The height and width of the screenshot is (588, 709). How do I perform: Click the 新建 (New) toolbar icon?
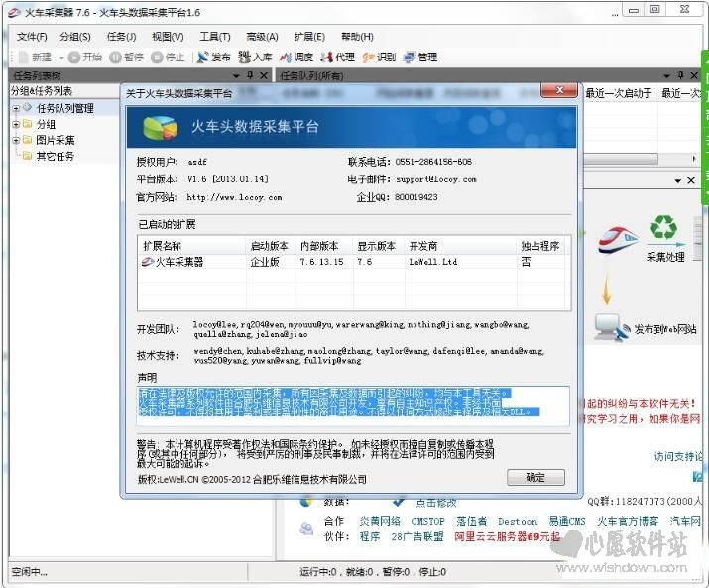(x=23, y=57)
